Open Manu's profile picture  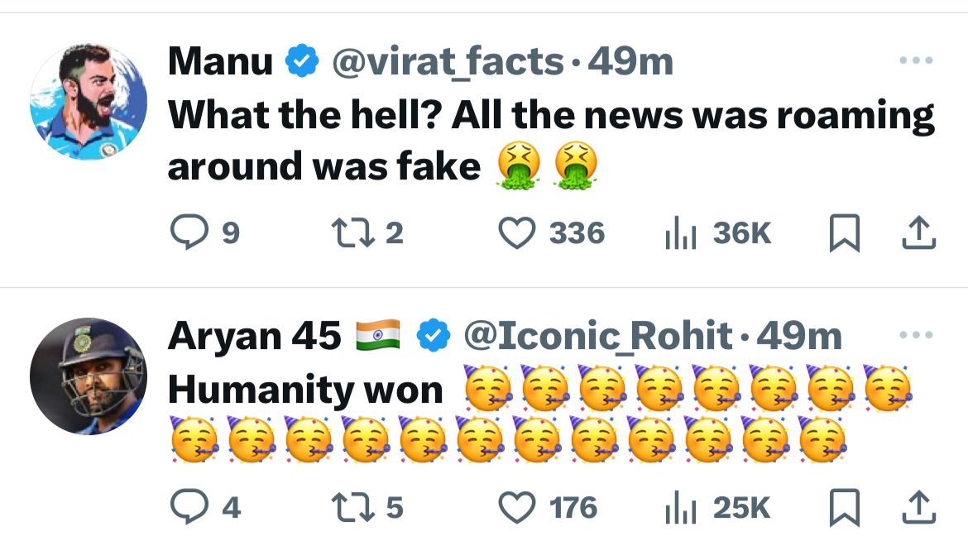point(88,101)
